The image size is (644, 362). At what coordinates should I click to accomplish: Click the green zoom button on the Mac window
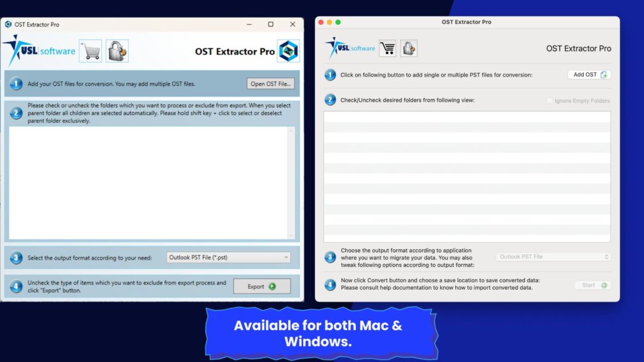coord(338,22)
